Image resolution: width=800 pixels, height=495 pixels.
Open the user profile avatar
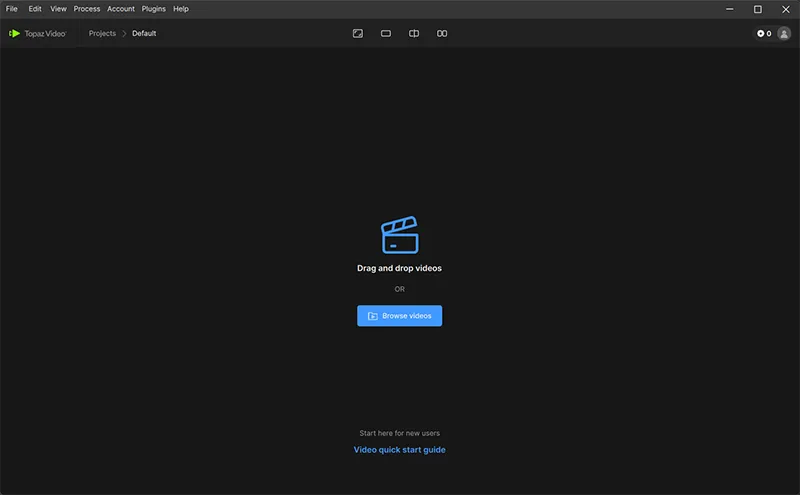tap(784, 34)
